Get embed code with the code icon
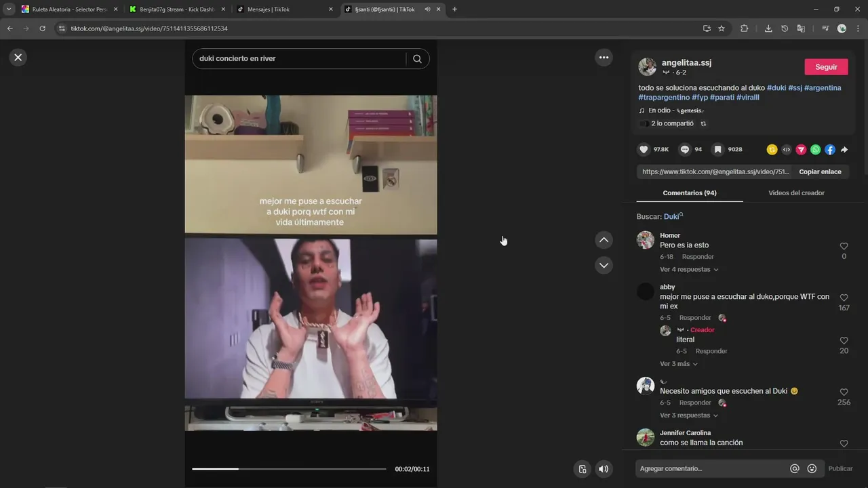The width and height of the screenshot is (868, 488). point(787,150)
